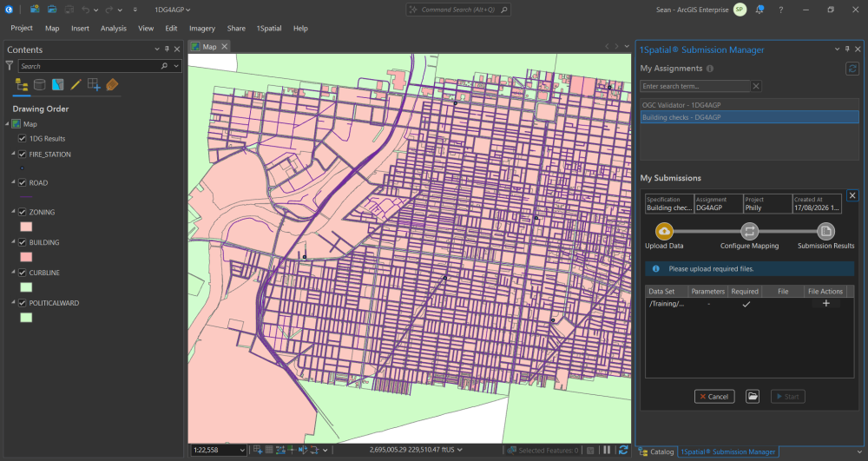Open the notifications bell icon

point(759,10)
